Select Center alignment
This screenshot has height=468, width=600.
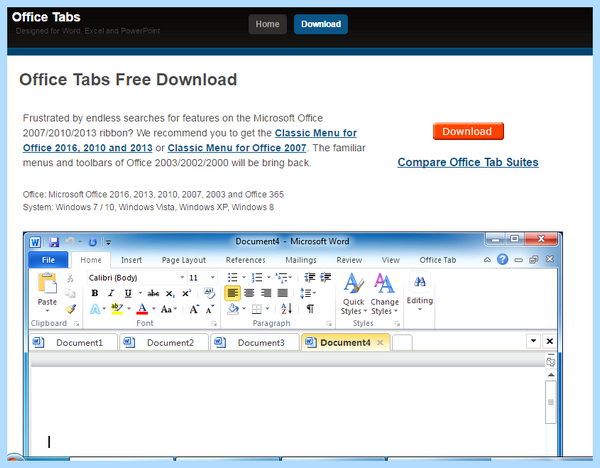tap(249, 293)
